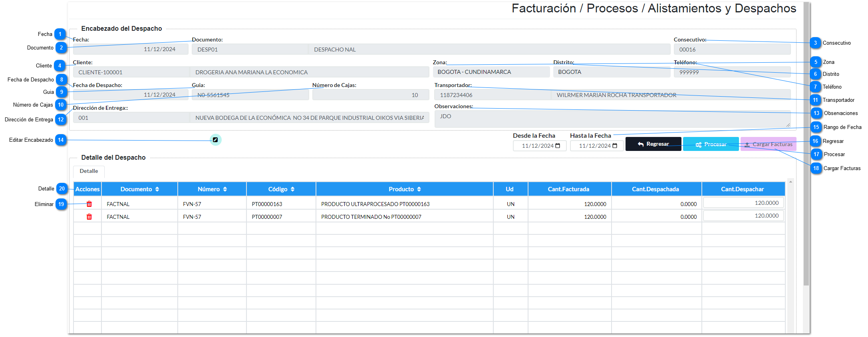Click the Transportador code 1187234406 field
868x337 pixels.
point(493,95)
